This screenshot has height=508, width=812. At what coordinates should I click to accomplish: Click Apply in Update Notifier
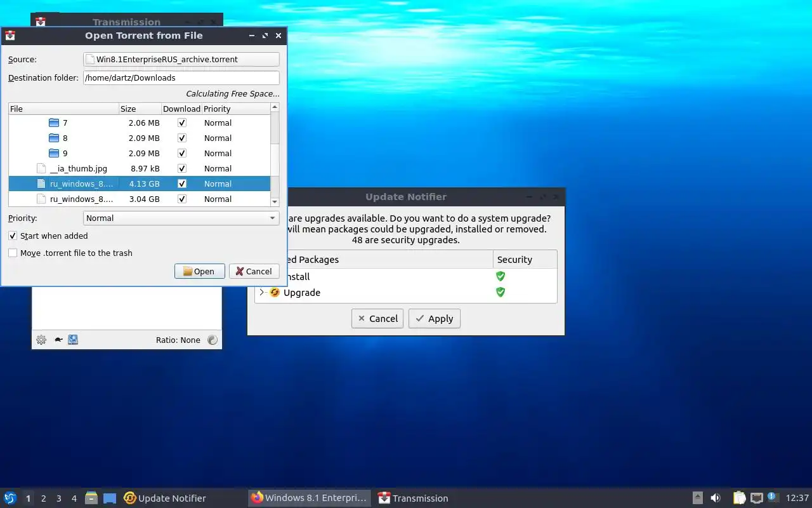click(x=435, y=318)
